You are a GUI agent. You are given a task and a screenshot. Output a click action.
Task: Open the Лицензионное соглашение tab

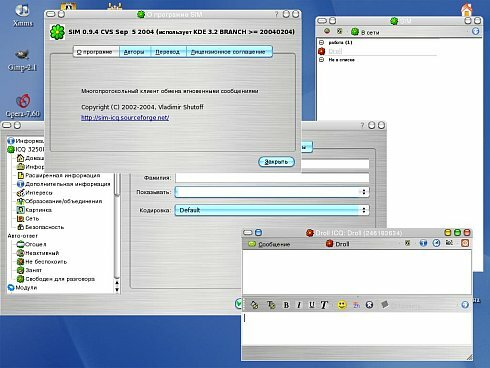tap(228, 52)
